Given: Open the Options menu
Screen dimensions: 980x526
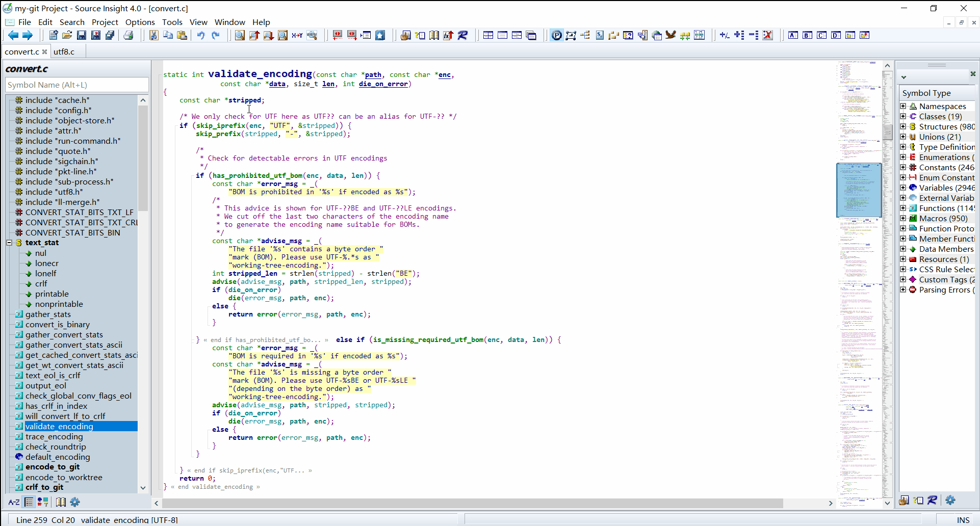Looking at the screenshot, I should click(140, 22).
